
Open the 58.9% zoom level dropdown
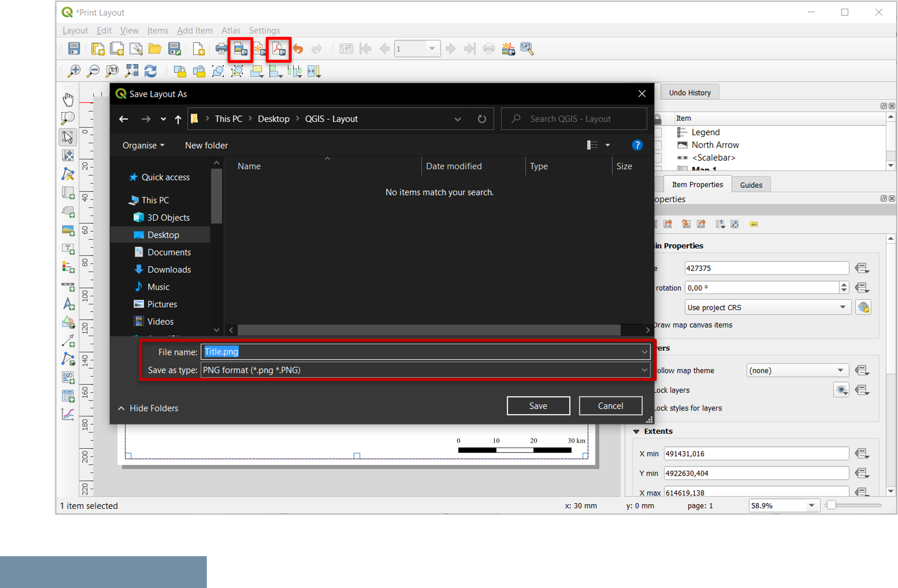(x=811, y=506)
